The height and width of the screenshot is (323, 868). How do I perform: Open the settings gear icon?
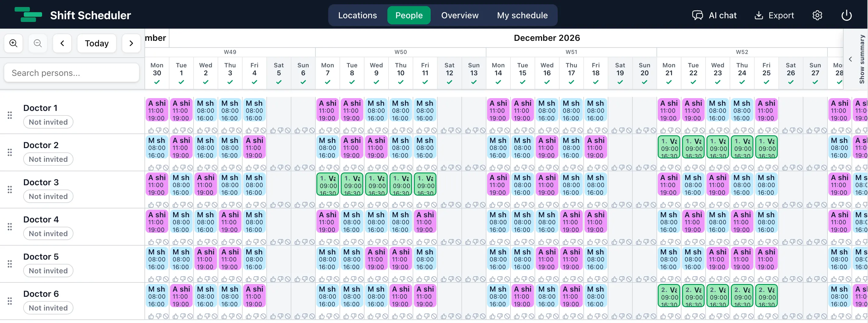(817, 15)
